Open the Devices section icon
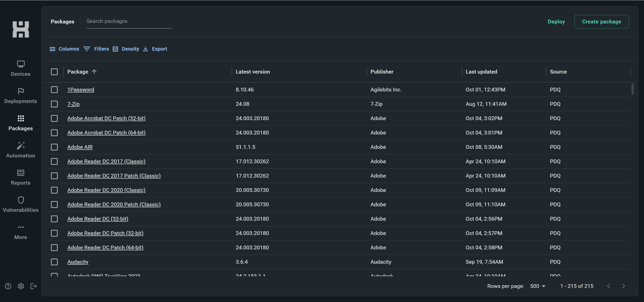Image resolution: width=644 pixels, height=302 pixels. click(21, 64)
